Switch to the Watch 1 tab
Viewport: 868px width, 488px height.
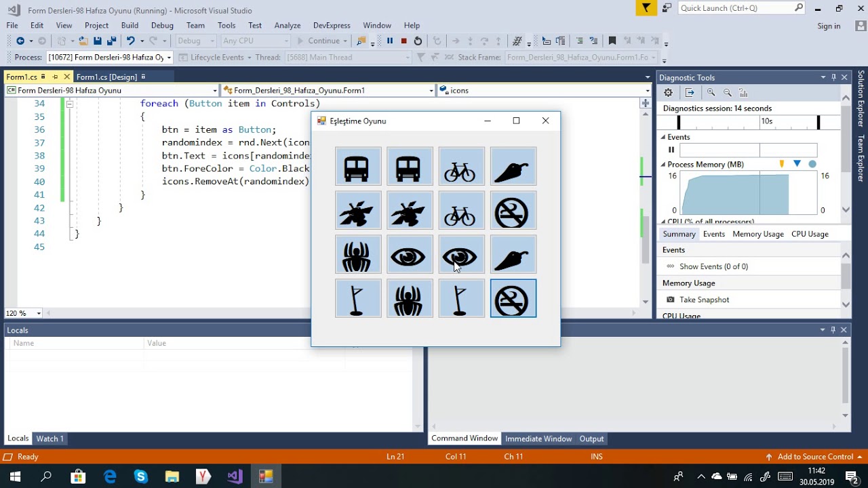pyautogui.click(x=50, y=439)
